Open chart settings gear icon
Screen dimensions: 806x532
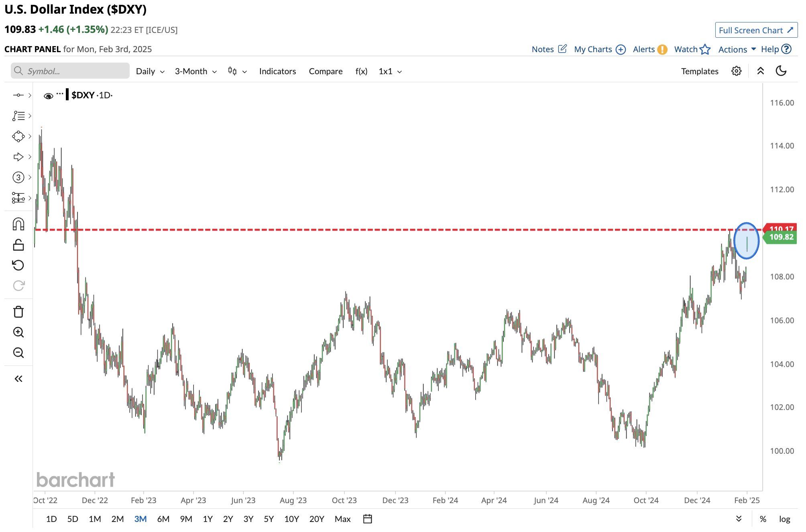pyautogui.click(x=736, y=71)
